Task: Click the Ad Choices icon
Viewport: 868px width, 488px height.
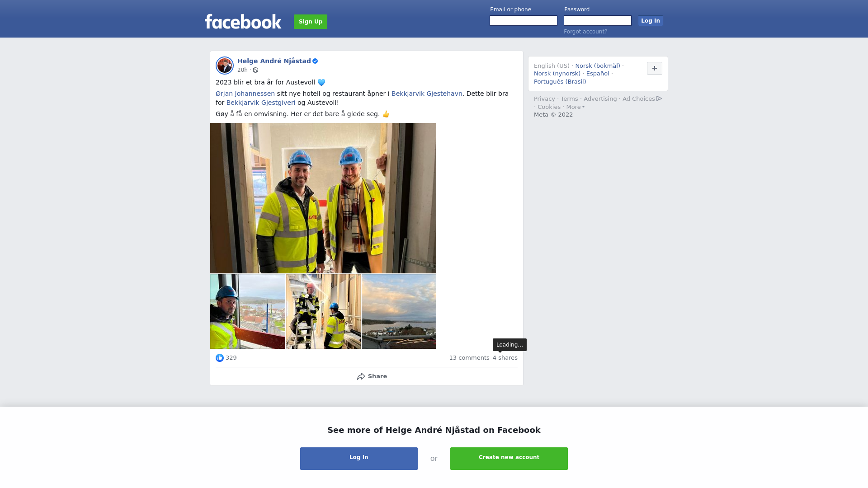Action: (x=659, y=99)
